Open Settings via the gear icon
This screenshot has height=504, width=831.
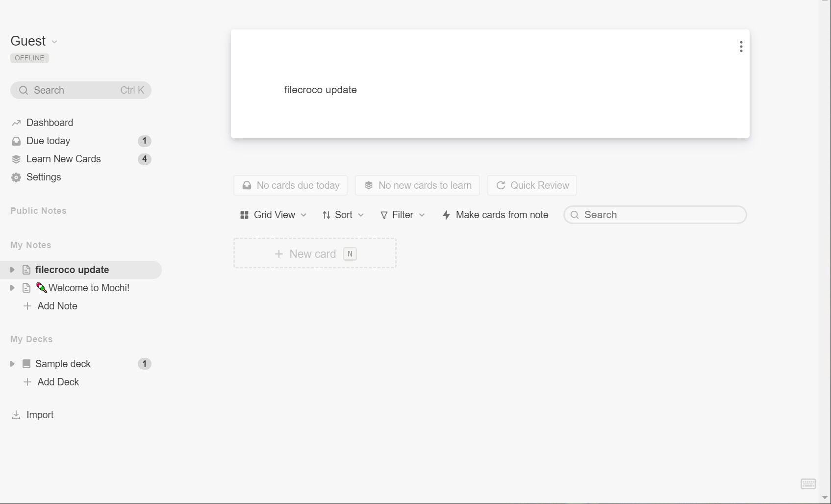pyautogui.click(x=16, y=177)
